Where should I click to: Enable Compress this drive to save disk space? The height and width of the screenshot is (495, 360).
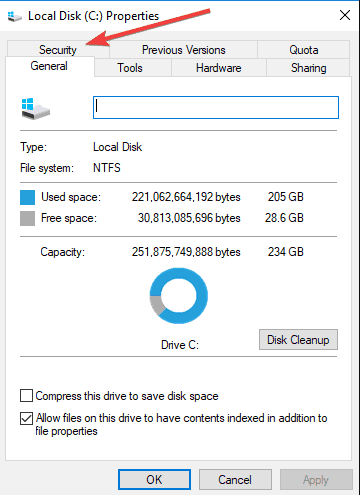(27, 396)
